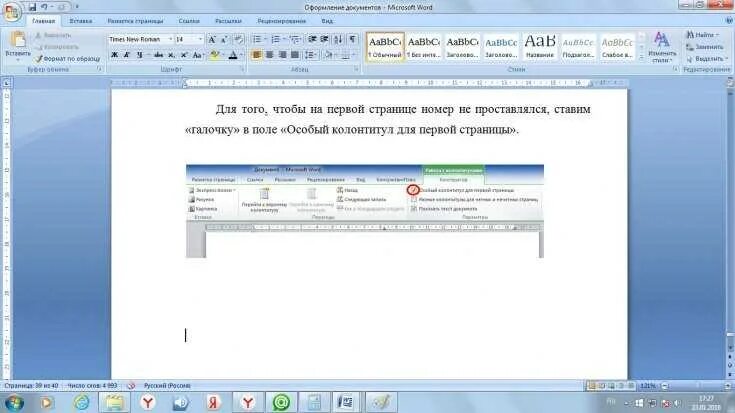Click the Заменить (Replace) button
The width and height of the screenshot is (735, 413).
click(705, 47)
